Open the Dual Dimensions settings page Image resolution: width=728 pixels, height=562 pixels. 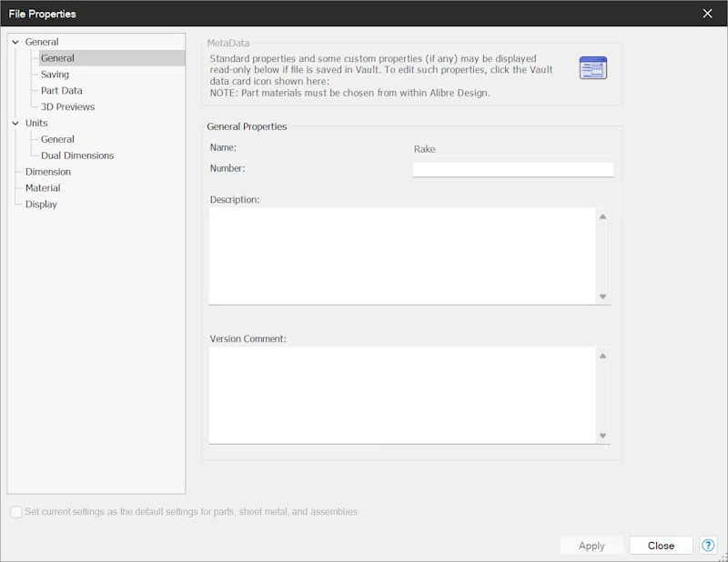(x=77, y=156)
